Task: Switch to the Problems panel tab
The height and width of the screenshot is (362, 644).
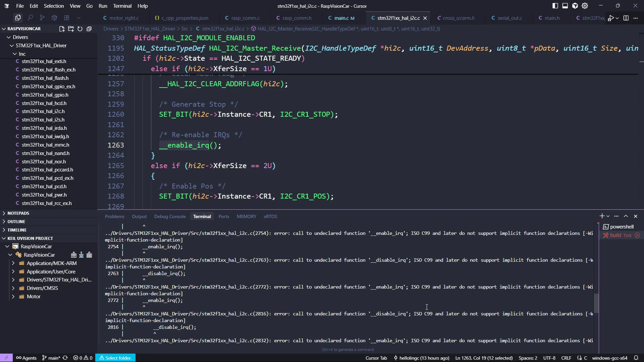Action: [114, 217]
